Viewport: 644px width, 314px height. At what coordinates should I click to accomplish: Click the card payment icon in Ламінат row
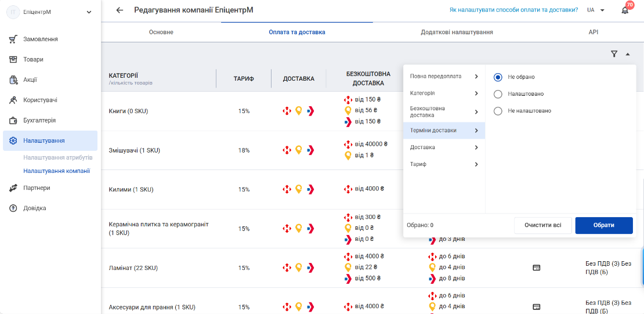536,268
